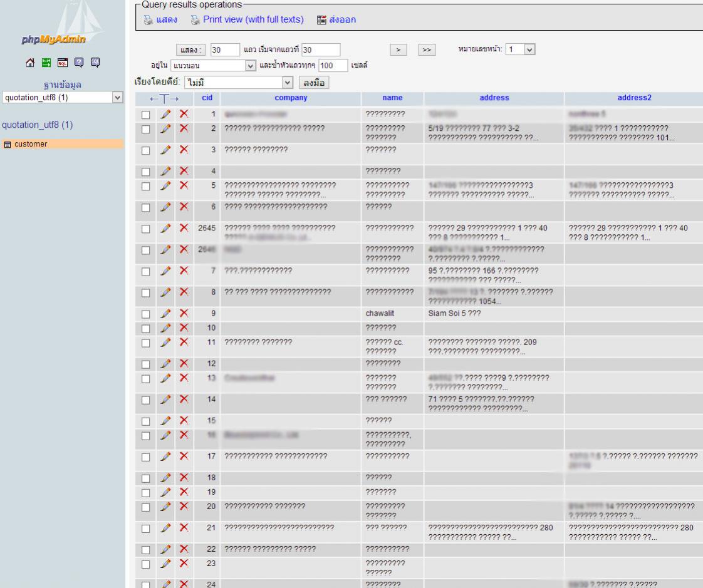703x588 pixels.
Task: Click the printer icon beside Print view
Action: click(x=195, y=20)
